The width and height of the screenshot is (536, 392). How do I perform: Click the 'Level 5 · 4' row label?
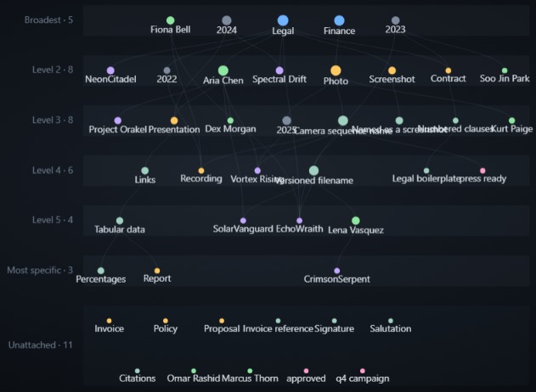(53, 220)
